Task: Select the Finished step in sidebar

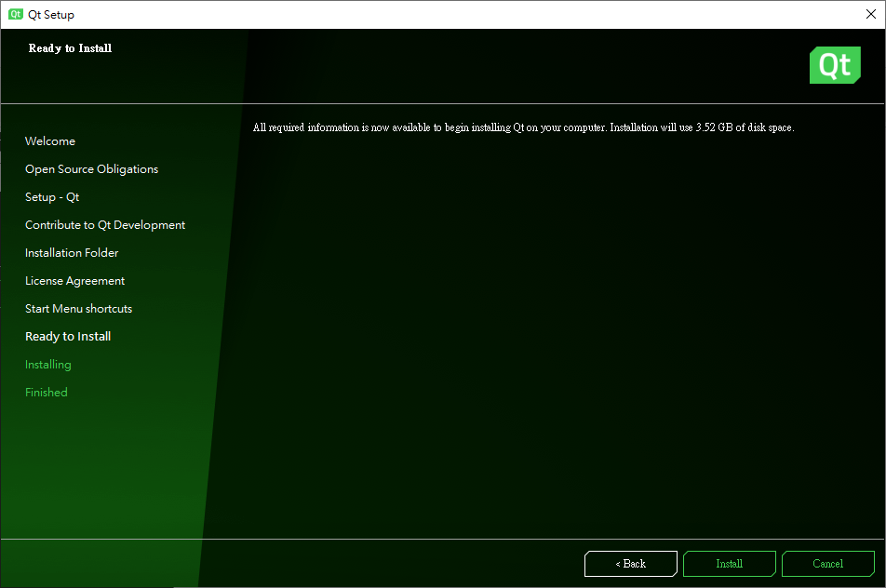Action: pyautogui.click(x=47, y=392)
